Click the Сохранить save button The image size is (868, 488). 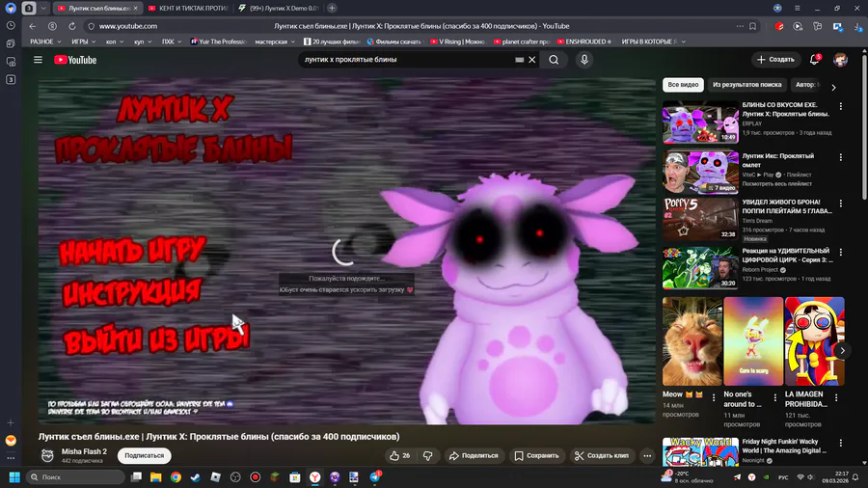(537, 455)
